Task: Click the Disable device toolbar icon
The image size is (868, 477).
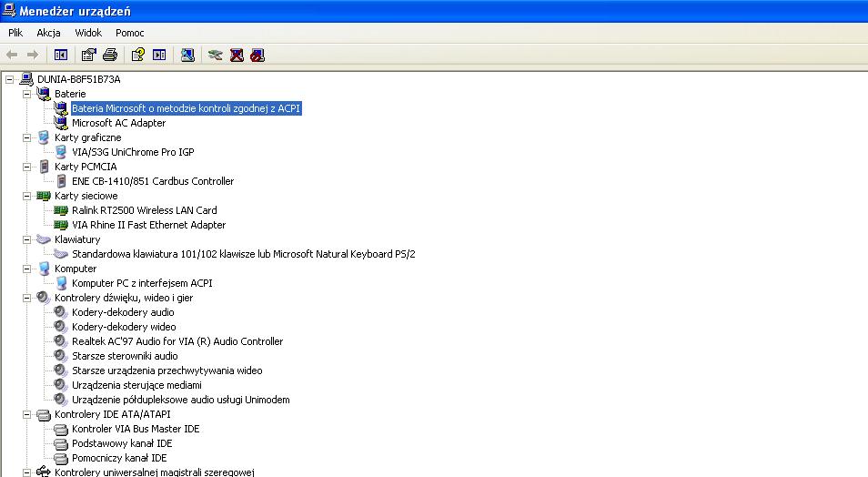Action: 257,55
